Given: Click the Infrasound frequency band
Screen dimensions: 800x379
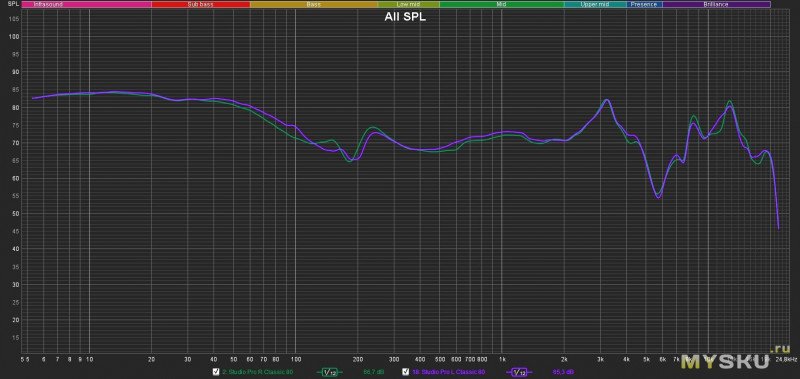Looking at the screenshot, I should pyautogui.click(x=87, y=4).
